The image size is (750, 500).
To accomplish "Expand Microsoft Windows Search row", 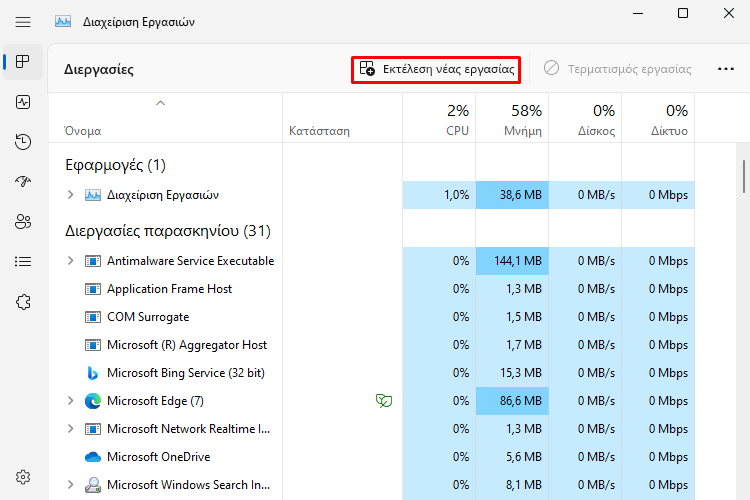I will 70,485.
